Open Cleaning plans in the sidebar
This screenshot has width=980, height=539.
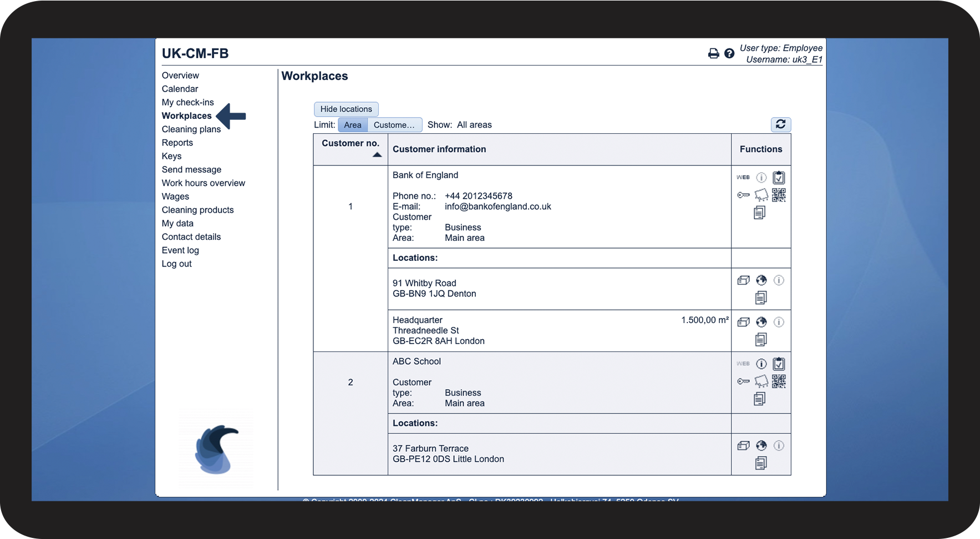pos(191,129)
